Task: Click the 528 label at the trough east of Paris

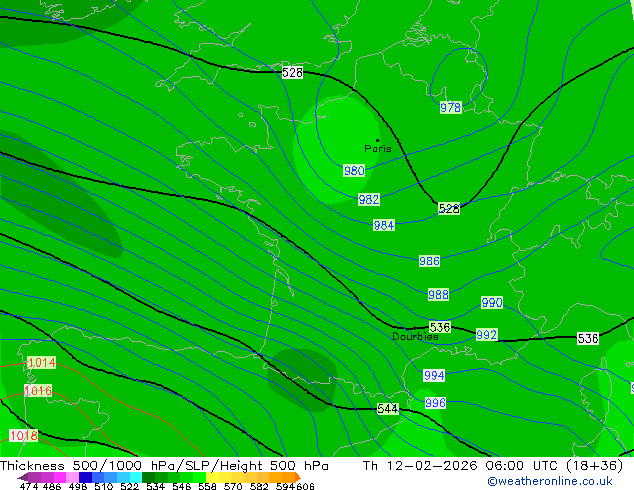Action: pos(449,209)
